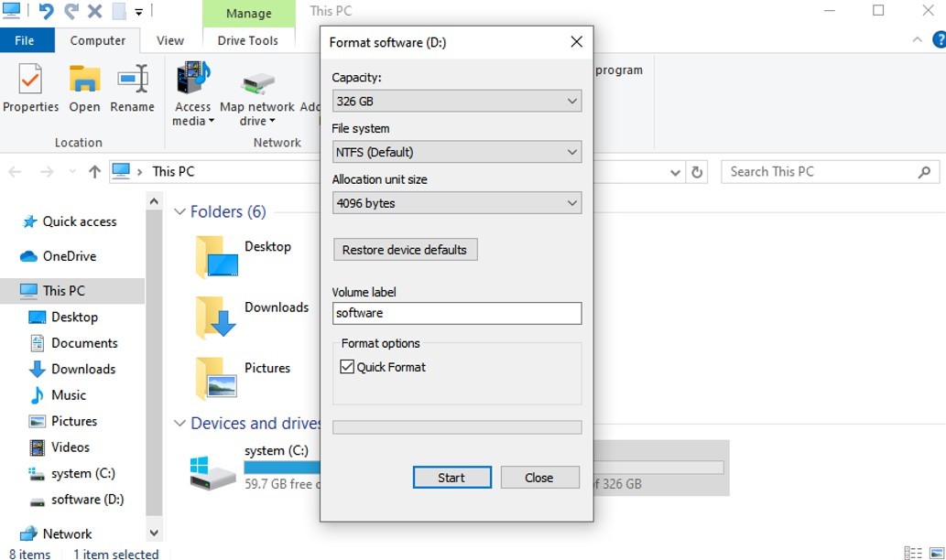
Task: Open the Access media ribbon icon
Action: [192, 81]
